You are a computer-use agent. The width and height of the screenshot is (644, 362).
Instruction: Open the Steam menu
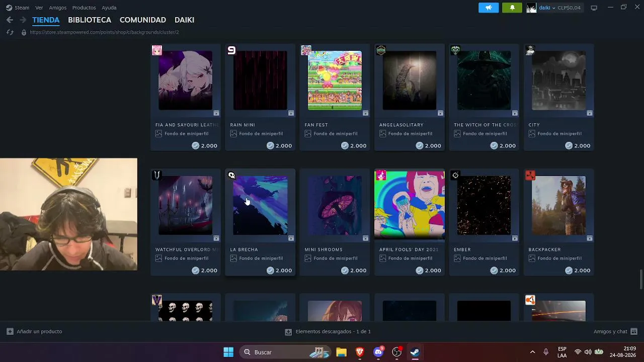(x=22, y=8)
